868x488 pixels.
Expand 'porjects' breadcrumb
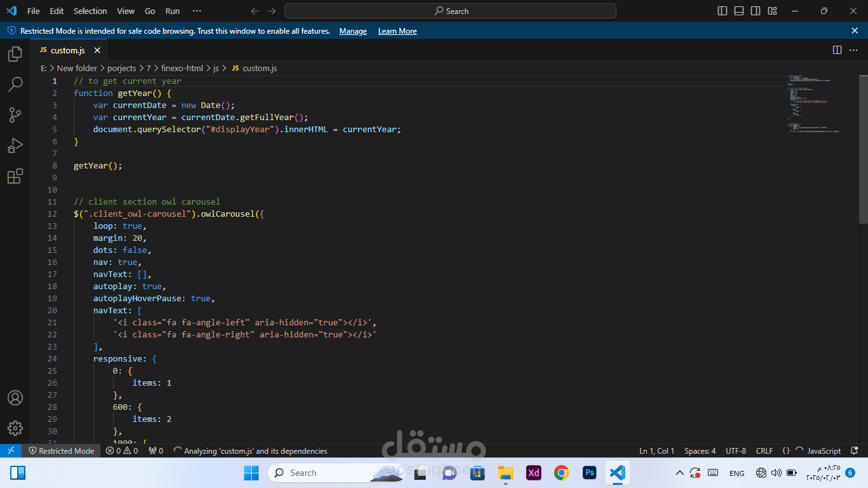pos(122,68)
